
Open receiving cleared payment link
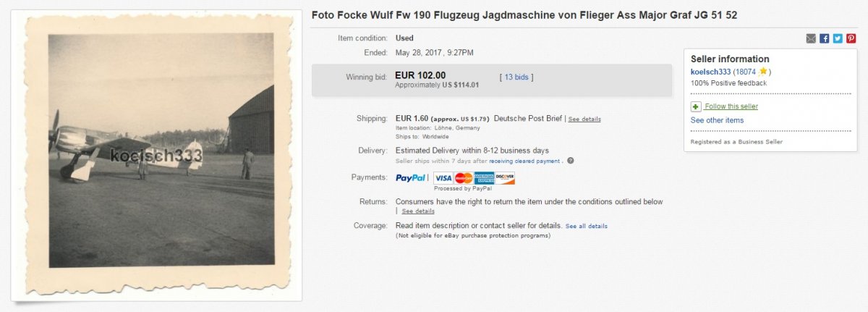(524, 161)
